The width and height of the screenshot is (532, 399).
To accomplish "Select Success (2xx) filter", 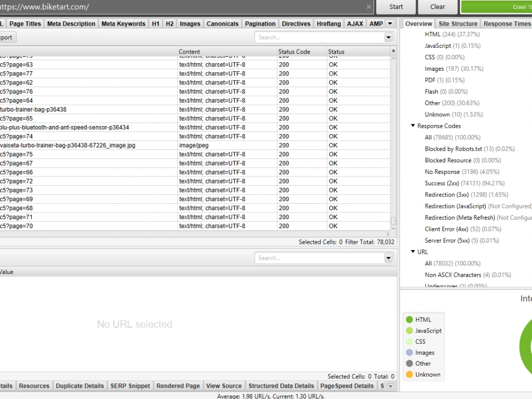I will (x=464, y=183).
